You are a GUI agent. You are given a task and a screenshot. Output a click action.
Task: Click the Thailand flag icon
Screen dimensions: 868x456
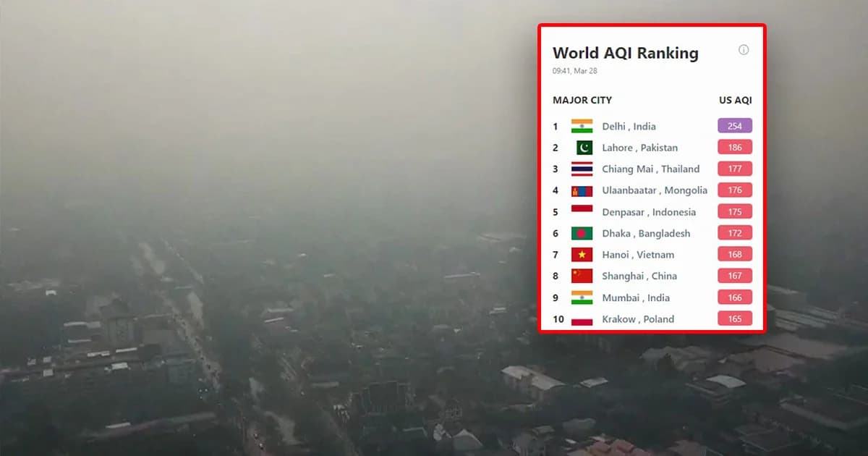coord(582,169)
